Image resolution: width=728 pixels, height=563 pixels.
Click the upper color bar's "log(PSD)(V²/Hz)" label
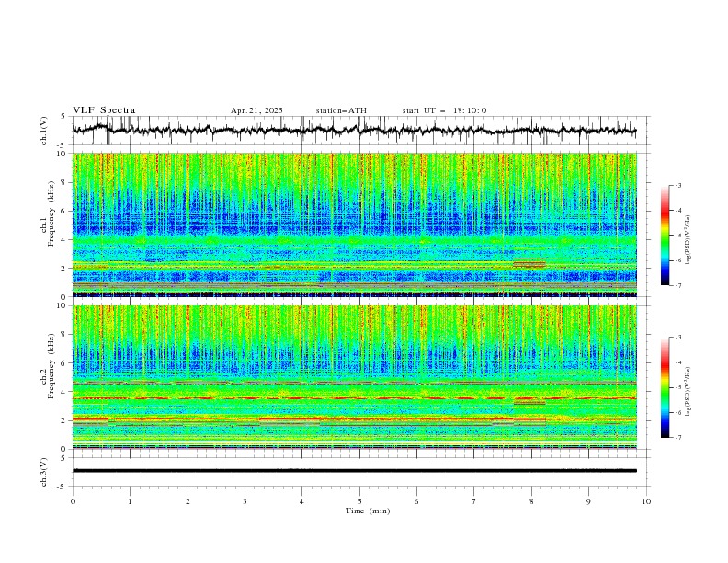pyautogui.click(x=688, y=240)
